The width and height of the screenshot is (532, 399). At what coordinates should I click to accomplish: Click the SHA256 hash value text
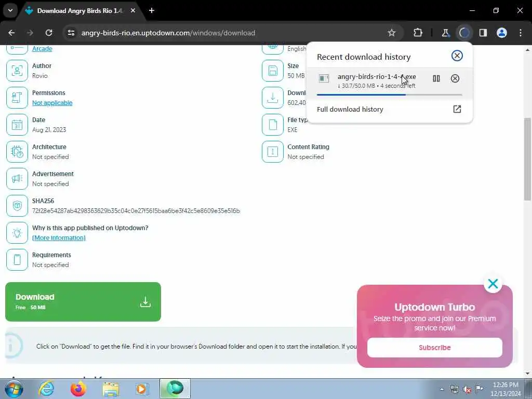[136, 211]
